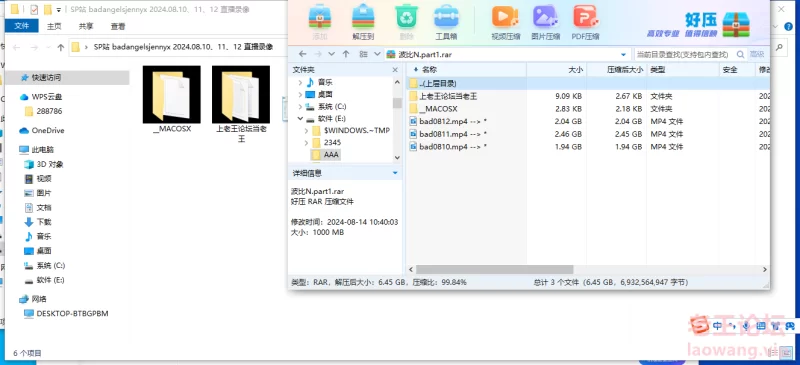This screenshot has width=800, height=365.
Task: Select 下载 in Explorer sidebar
Action: [38, 222]
